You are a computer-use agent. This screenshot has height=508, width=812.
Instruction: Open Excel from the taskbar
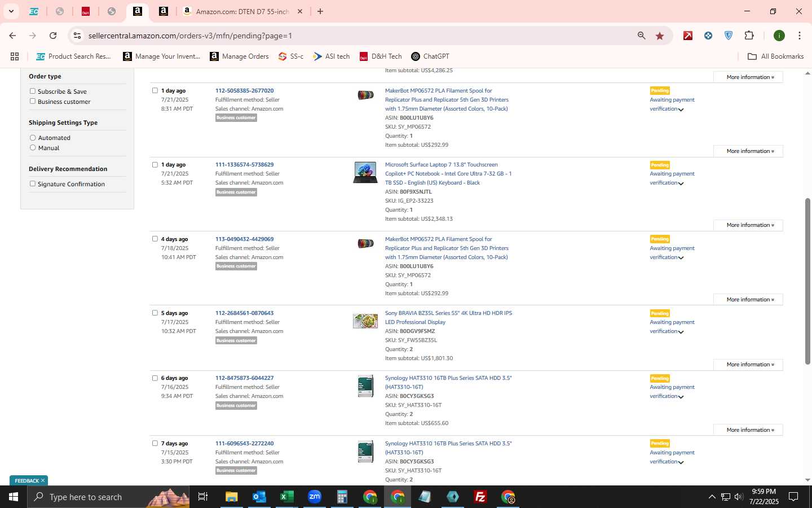tap(287, 497)
